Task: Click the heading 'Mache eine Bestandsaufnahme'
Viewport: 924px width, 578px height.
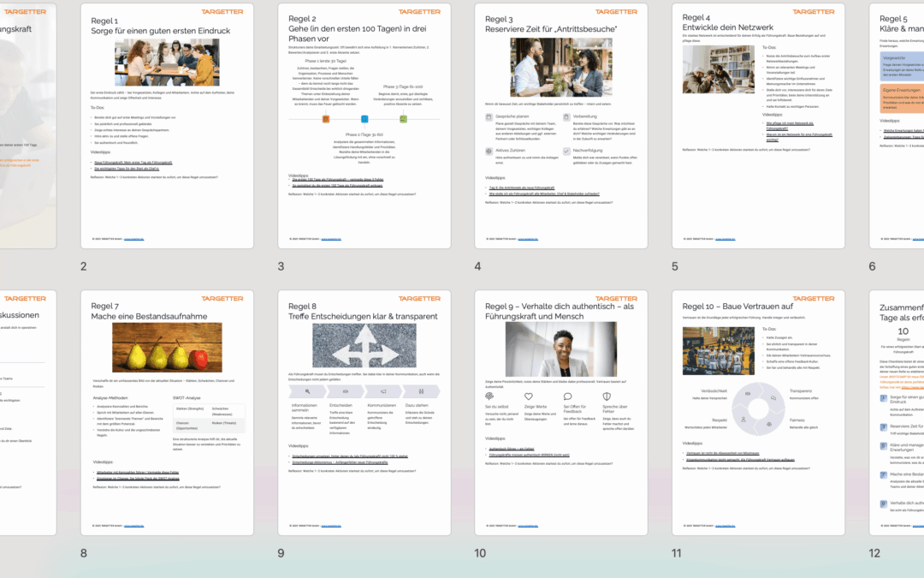Action: [x=149, y=316]
